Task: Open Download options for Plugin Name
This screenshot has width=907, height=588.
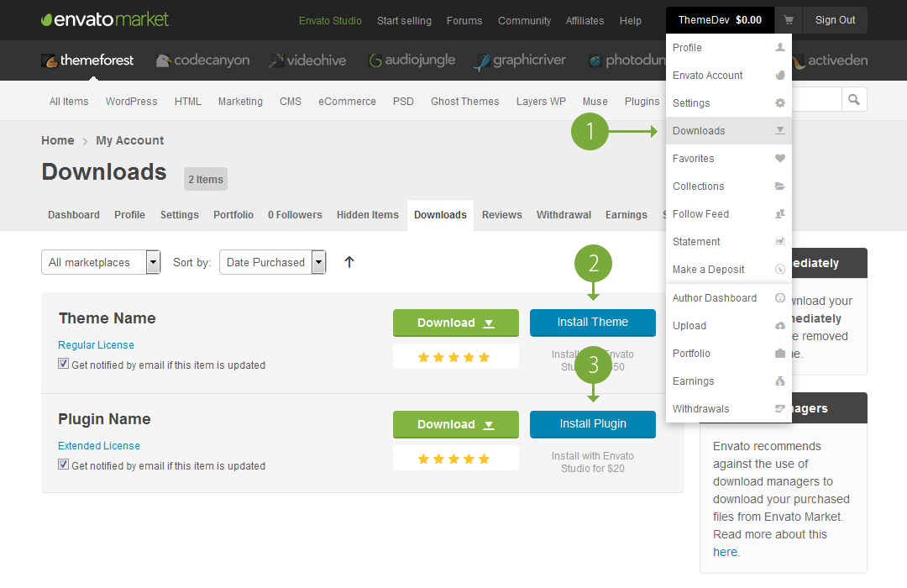Action: pos(456,425)
